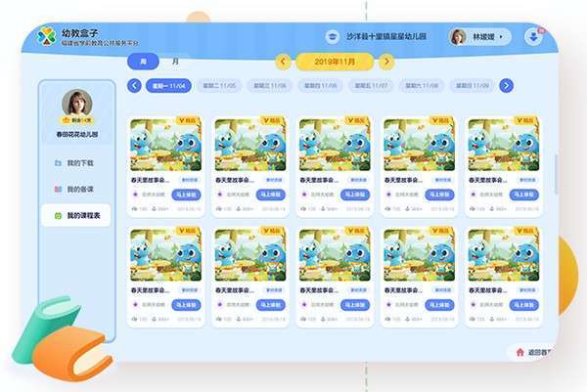Image resolution: width=587 pixels, height=392 pixels.
Task: Click the 幼教盒子 colorful logo icon
Action: pos(46,37)
